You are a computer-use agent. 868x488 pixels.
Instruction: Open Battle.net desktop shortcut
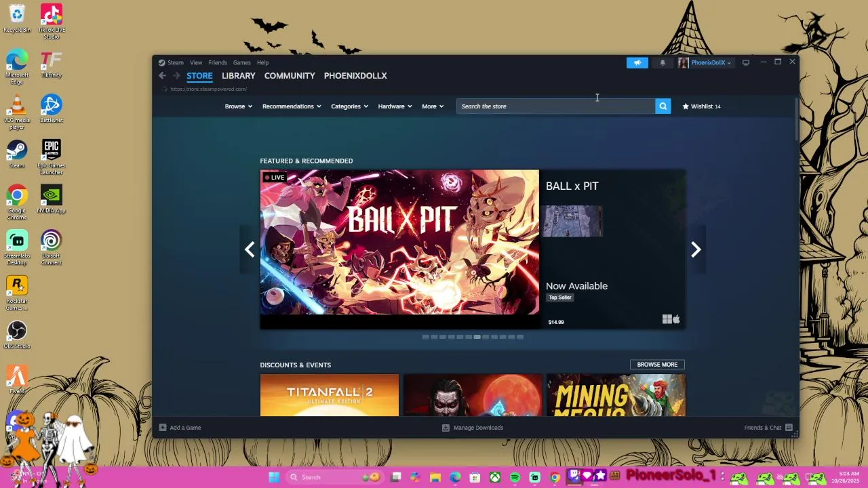pyautogui.click(x=52, y=108)
